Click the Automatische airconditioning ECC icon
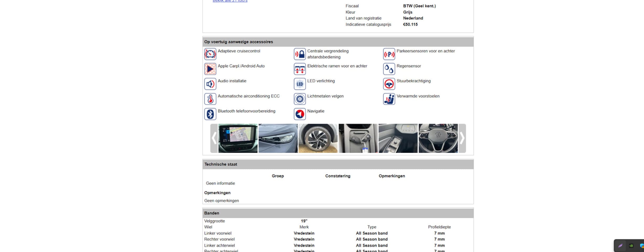The width and height of the screenshot is (644, 252). (x=210, y=99)
